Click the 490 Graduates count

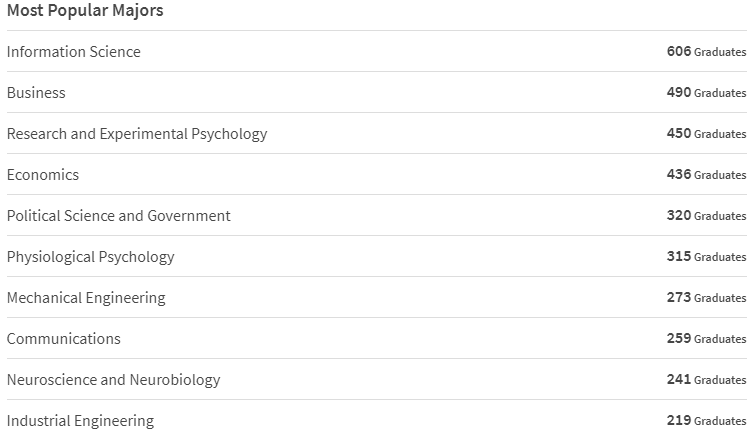pos(706,92)
